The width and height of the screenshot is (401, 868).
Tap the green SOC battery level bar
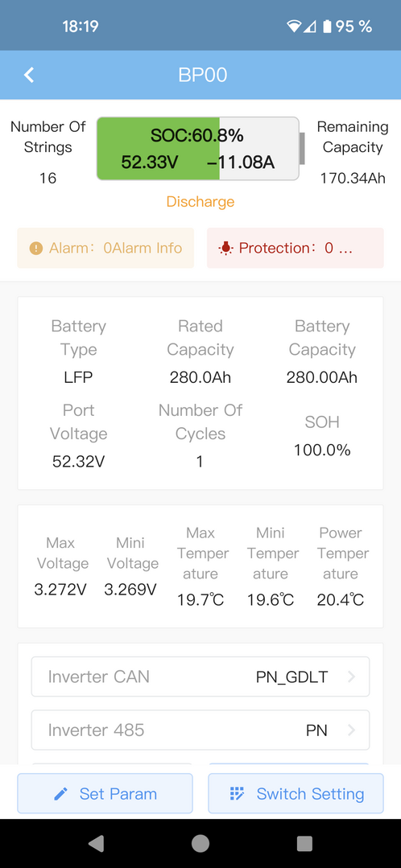159,148
